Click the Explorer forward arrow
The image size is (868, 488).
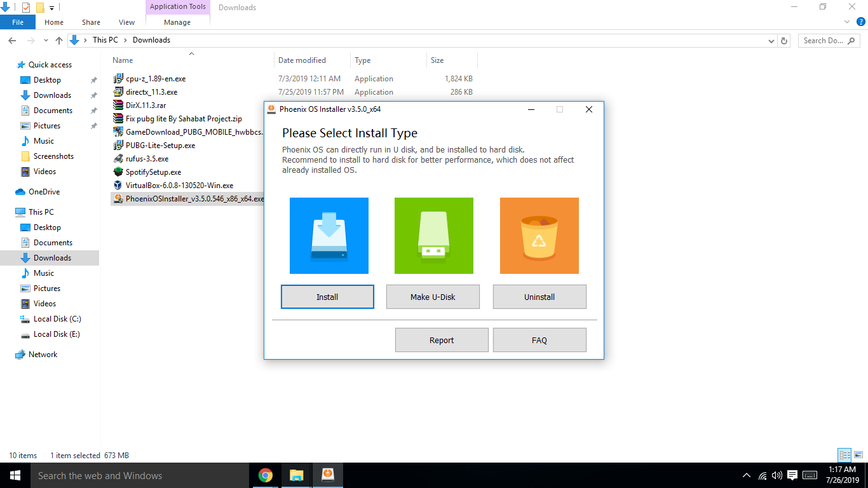[32, 40]
